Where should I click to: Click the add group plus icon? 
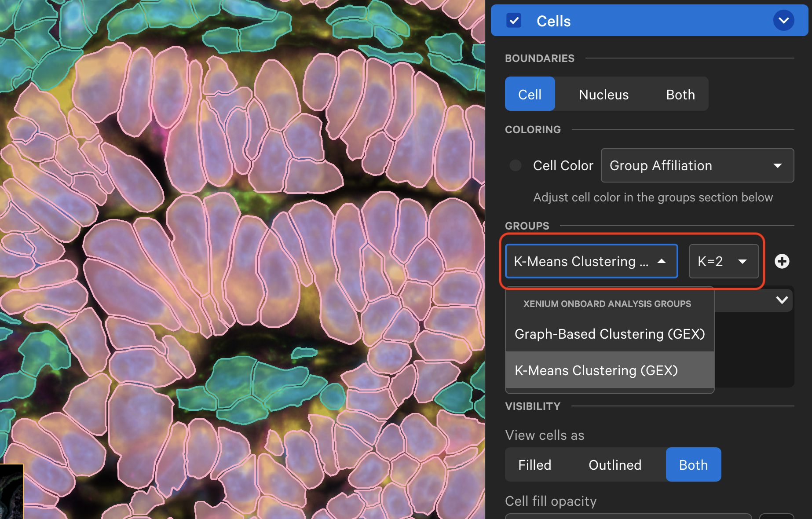[782, 261]
